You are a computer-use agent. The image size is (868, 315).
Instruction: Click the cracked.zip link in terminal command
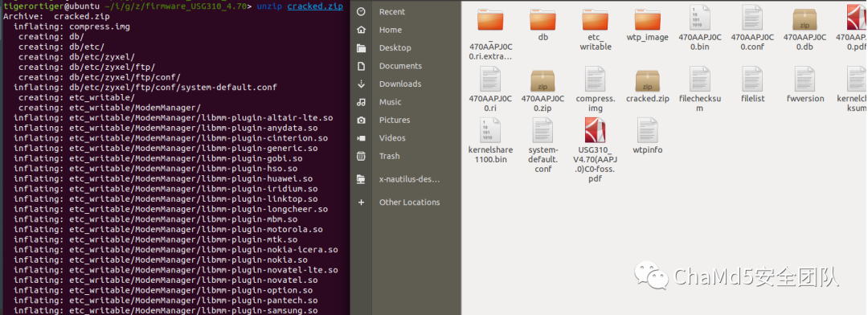[315, 6]
